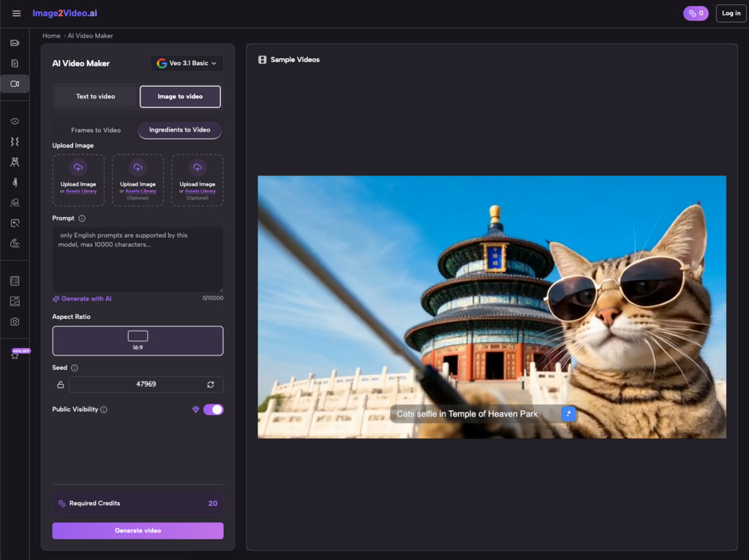This screenshot has height=560, width=749.
Task: Select the Frames to Video tab
Action: (96, 130)
